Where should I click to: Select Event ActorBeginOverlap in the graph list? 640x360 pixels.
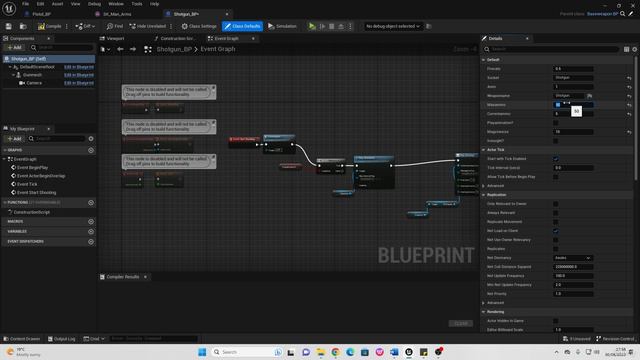41,176
